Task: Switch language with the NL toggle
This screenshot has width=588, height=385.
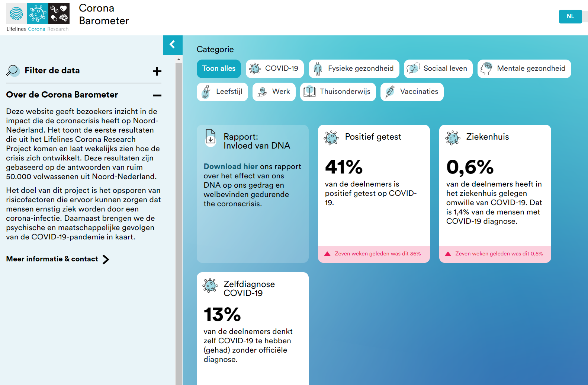Action: pos(570,16)
